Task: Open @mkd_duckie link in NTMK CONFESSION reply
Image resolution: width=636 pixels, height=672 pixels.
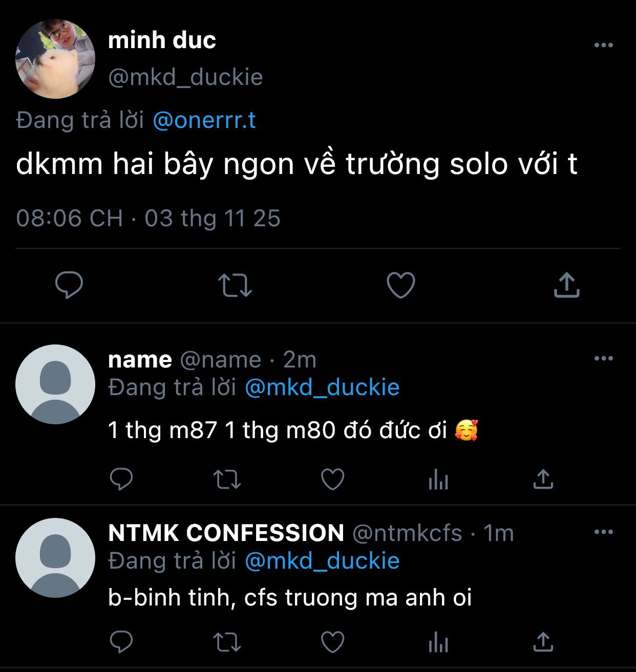Action: tap(322, 561)
